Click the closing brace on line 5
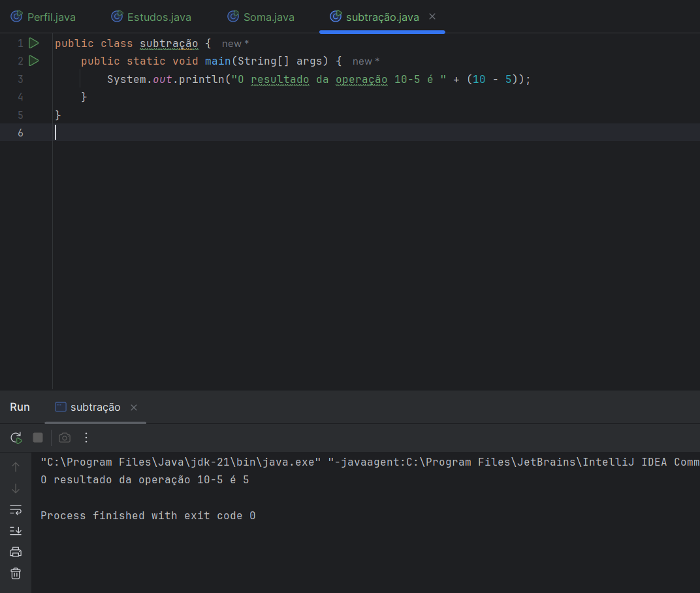The width and height of the screenshot is (700, 593). point(57,115)
